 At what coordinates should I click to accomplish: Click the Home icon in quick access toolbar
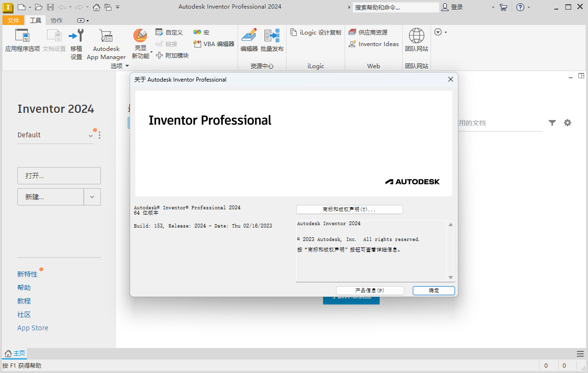point(96,7)
